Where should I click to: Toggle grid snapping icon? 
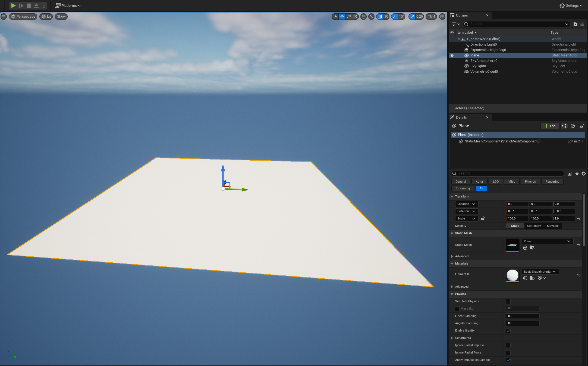[380, 17]
